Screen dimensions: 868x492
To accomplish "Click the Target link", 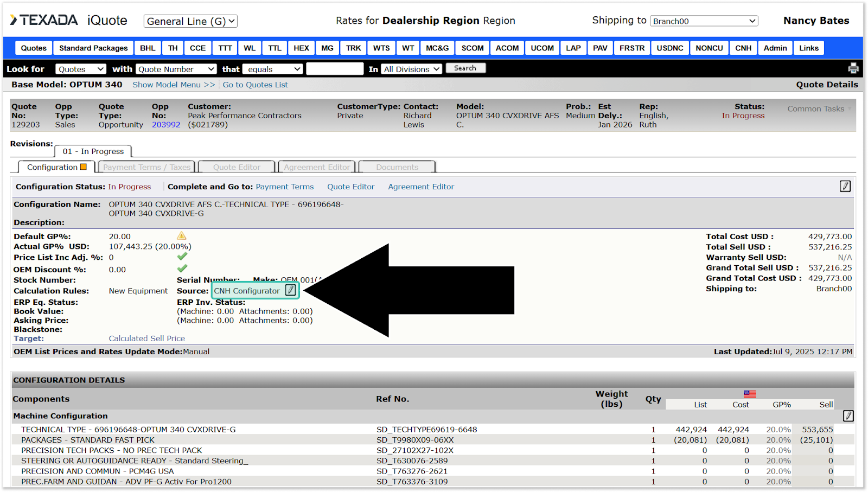I will coord(29,338).
